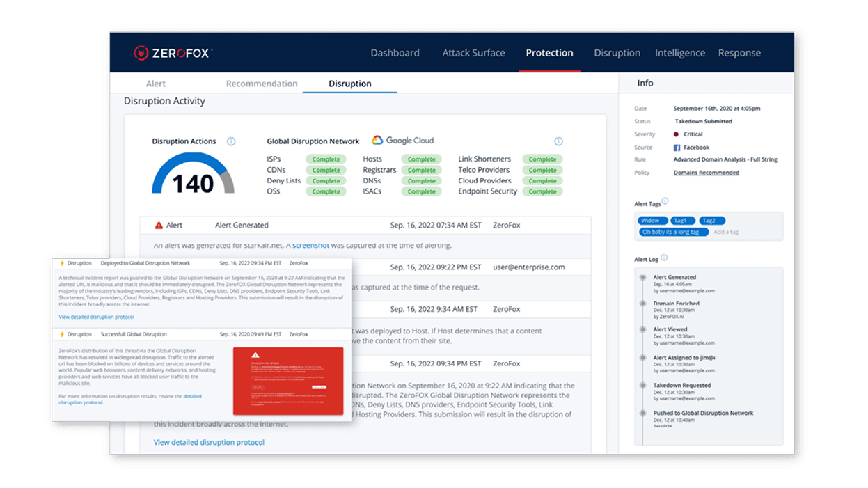This screenshot has width=868, height=488.
Task: Switch to the Recommendation tab
Action: pyautogui.click(x=262, y=84)
